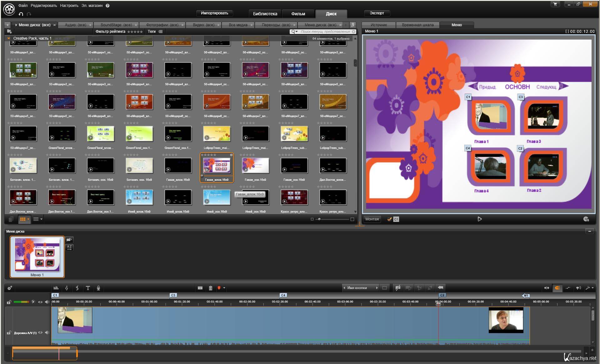Open the help question mark icon
This screenshot has width=600, height=364.
pos(107,6)
